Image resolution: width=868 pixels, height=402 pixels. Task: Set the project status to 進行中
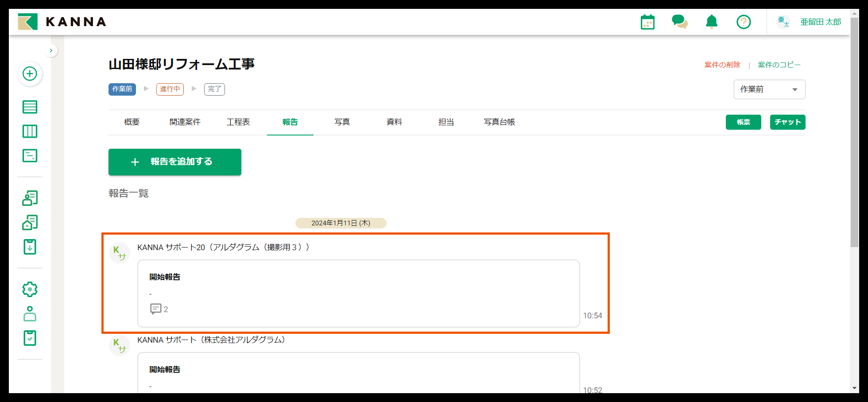[170, 89]
